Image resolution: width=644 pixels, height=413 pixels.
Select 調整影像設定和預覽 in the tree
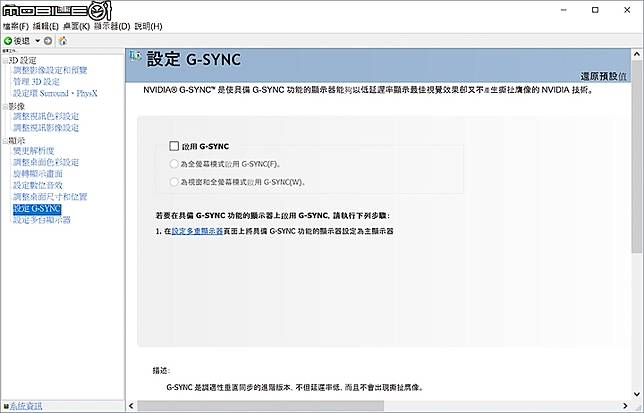[x=50, y=70]
